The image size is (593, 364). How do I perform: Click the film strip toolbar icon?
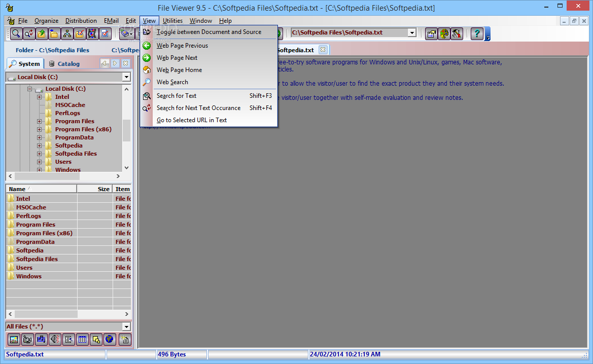coord(92,33)
